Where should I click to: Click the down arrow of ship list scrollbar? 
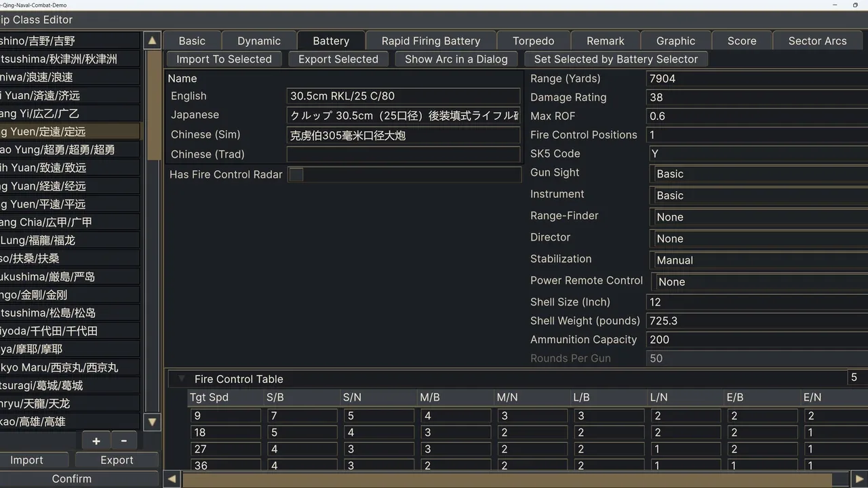[153, 422]
